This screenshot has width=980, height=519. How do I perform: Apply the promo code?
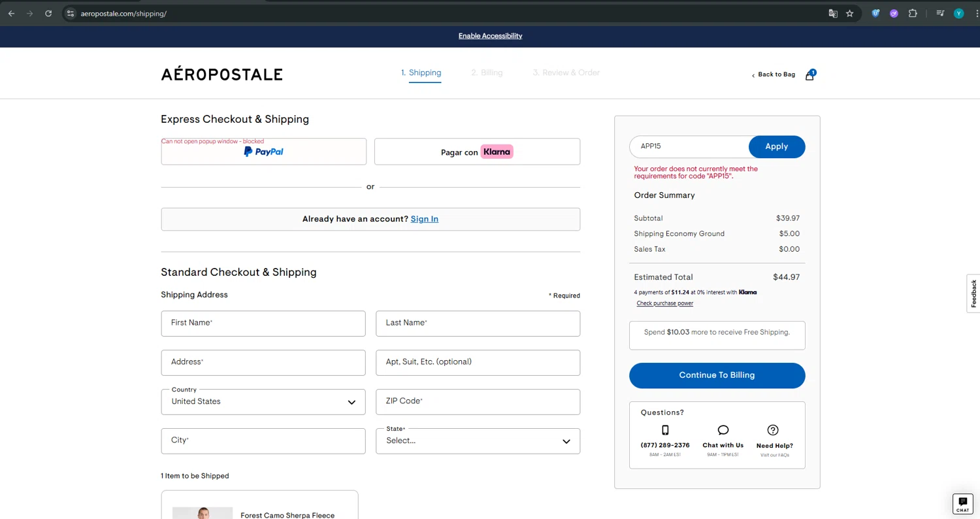777,146
